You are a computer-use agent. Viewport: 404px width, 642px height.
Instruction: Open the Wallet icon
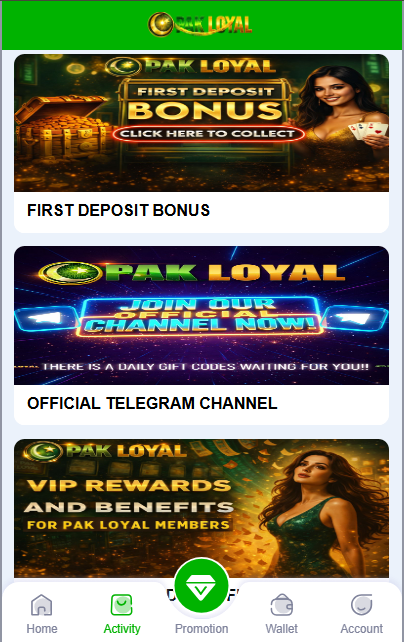tap(282, 605)
